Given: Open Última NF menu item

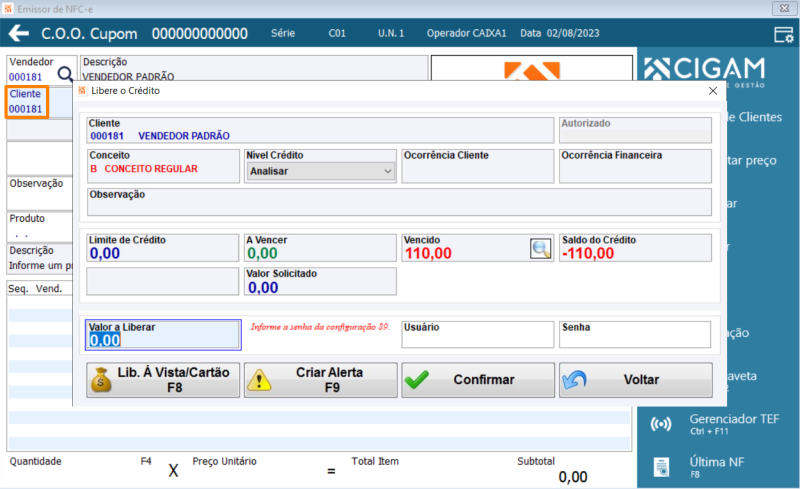Looking at the screenshot, I should coord(716,467).
